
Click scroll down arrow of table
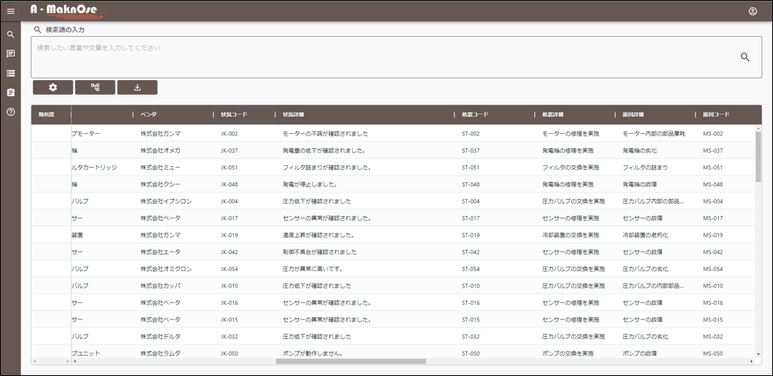tap(758, 354)
